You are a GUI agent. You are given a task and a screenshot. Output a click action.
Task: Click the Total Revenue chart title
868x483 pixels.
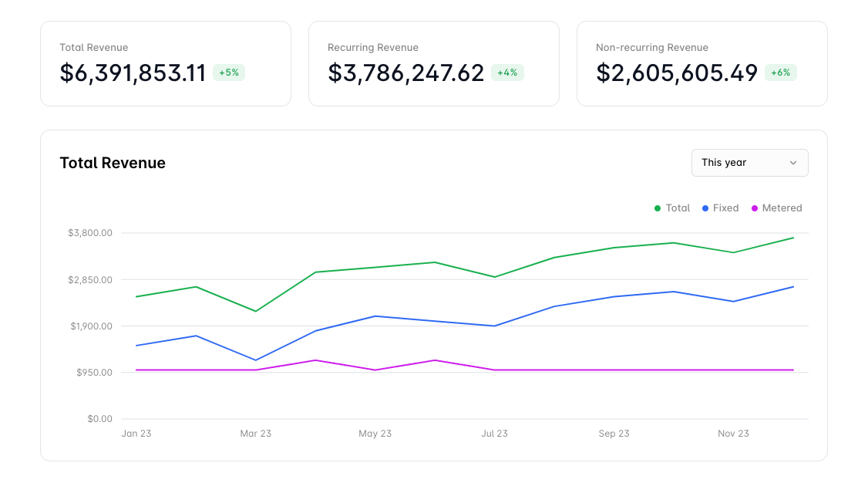point(113,163)
